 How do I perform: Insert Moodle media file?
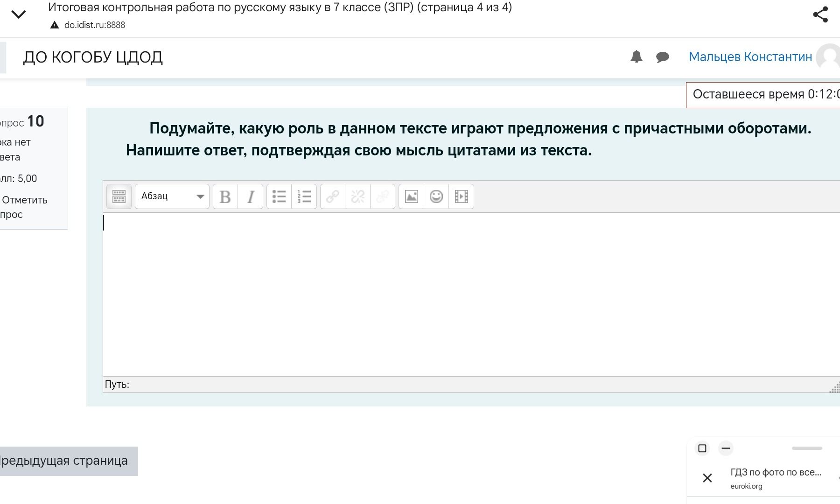(x=462, y=196)
